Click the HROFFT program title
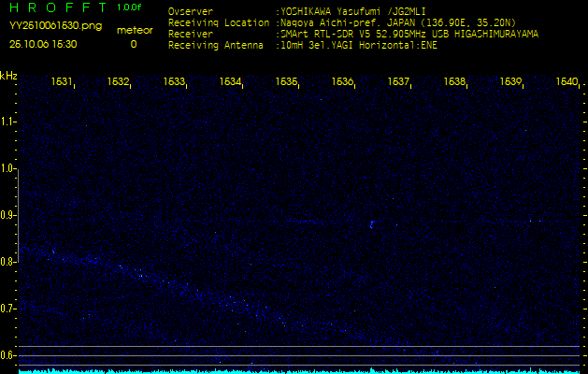 point(59,7)
